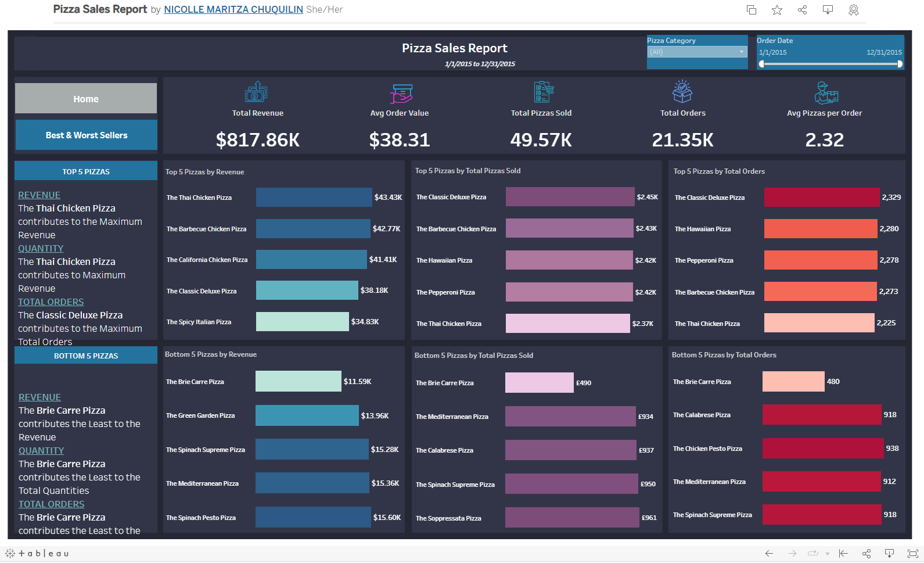Click the award badge icon in header
This screenshot has height=563, width=924.
pos(853,10)
